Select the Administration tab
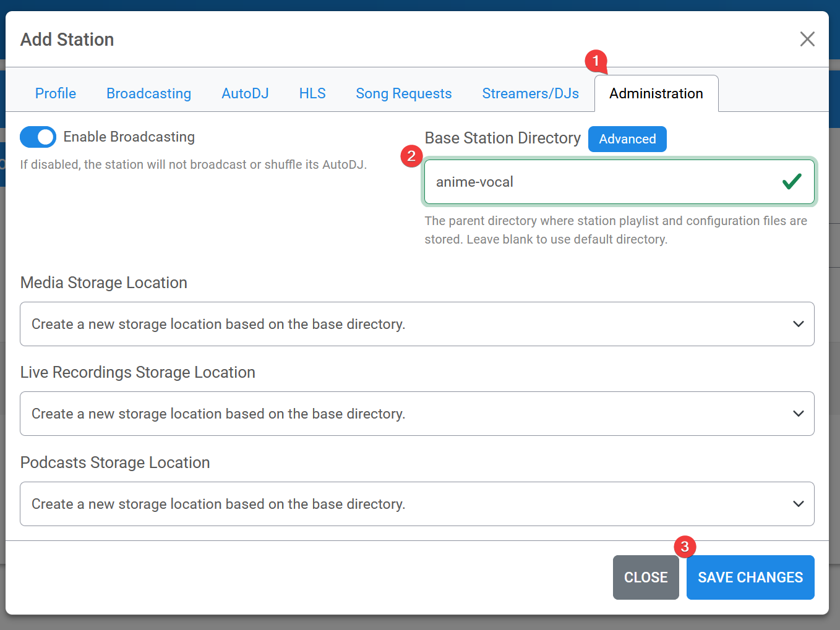 tap(656, 93)
